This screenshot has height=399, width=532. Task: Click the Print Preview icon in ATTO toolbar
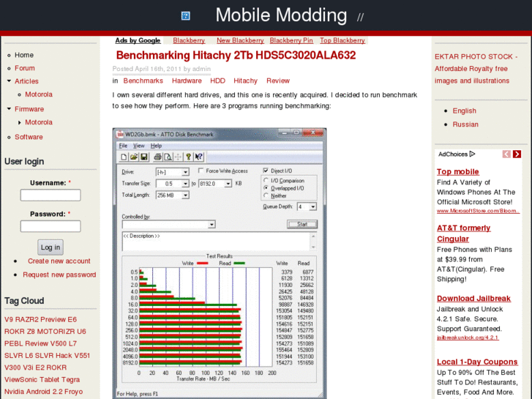tap(168, 157)
